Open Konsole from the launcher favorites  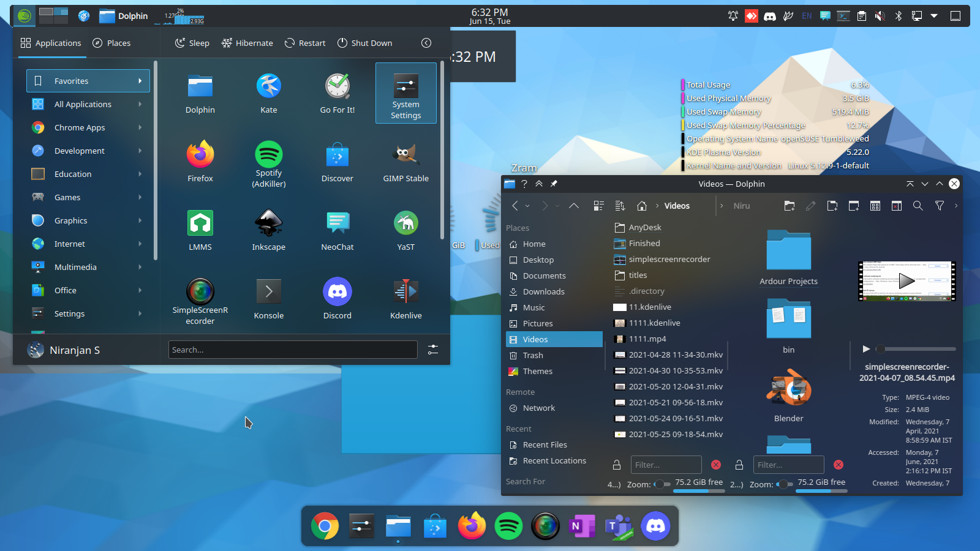(x=268, y=300)
